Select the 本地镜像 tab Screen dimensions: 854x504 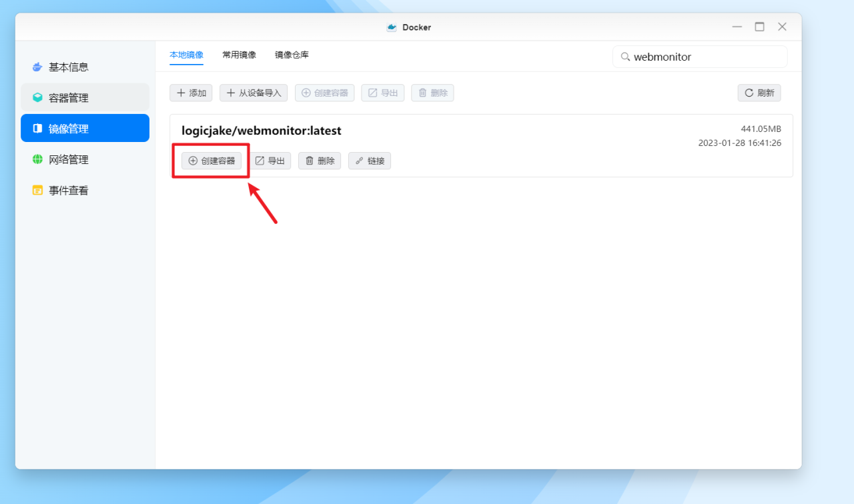click(x=186, y=55)
